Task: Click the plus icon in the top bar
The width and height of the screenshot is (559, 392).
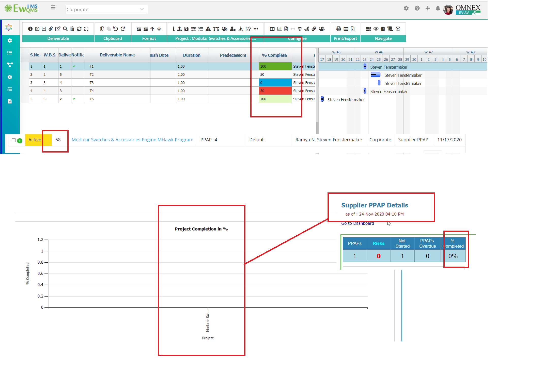Action: (x=428, y=8)
